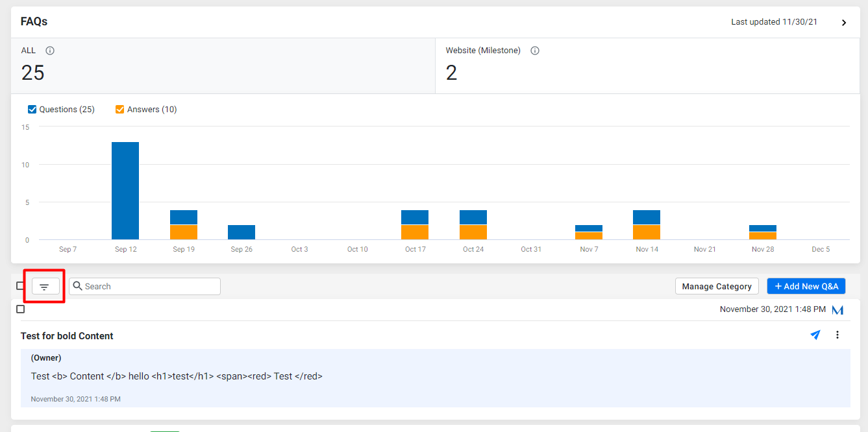
Task: Click the info icon beside ALL
Action: point(50,51)
